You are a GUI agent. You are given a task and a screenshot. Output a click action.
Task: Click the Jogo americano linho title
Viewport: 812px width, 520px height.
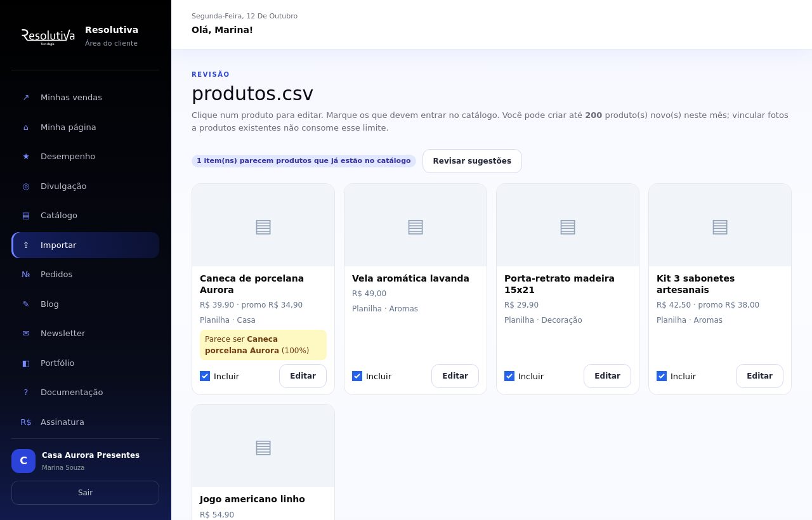[252, 499]
